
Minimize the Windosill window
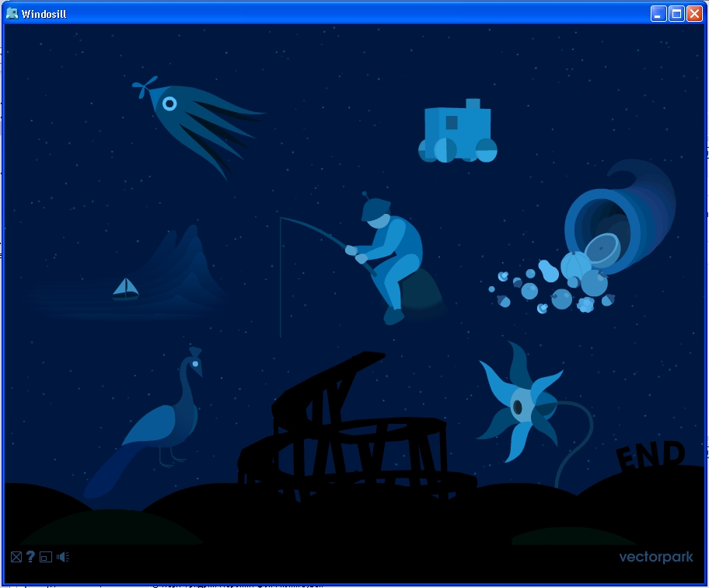[658, 13]
